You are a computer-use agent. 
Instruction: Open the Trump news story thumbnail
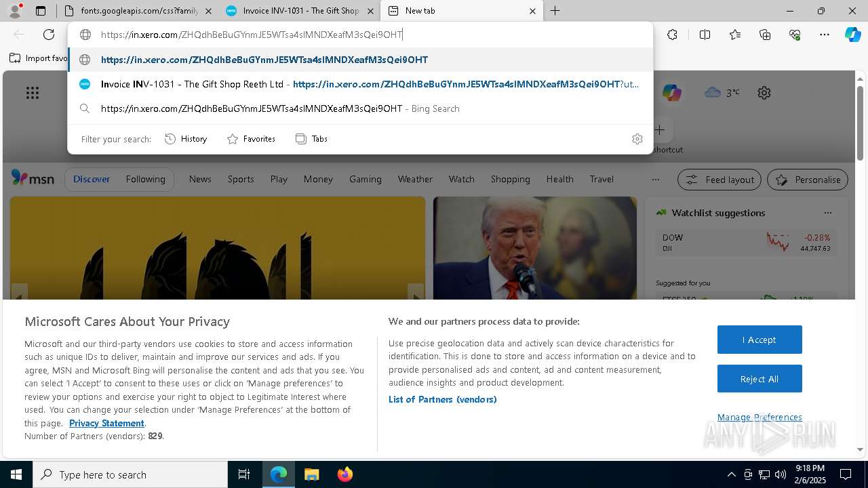pyautogui.click(x=535, y=248)
